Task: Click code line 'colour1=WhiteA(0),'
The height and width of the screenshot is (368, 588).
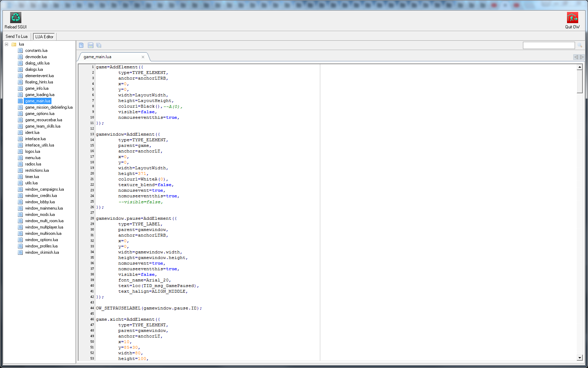Action: 143,179
